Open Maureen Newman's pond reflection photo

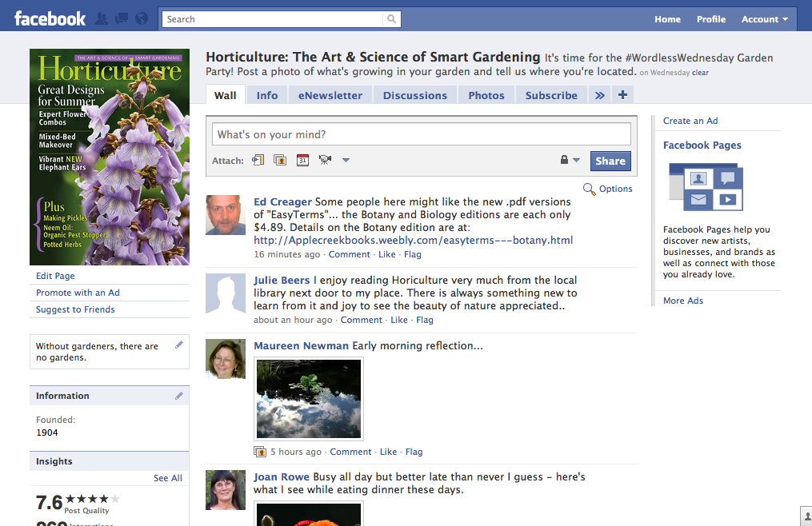(309, 399)
